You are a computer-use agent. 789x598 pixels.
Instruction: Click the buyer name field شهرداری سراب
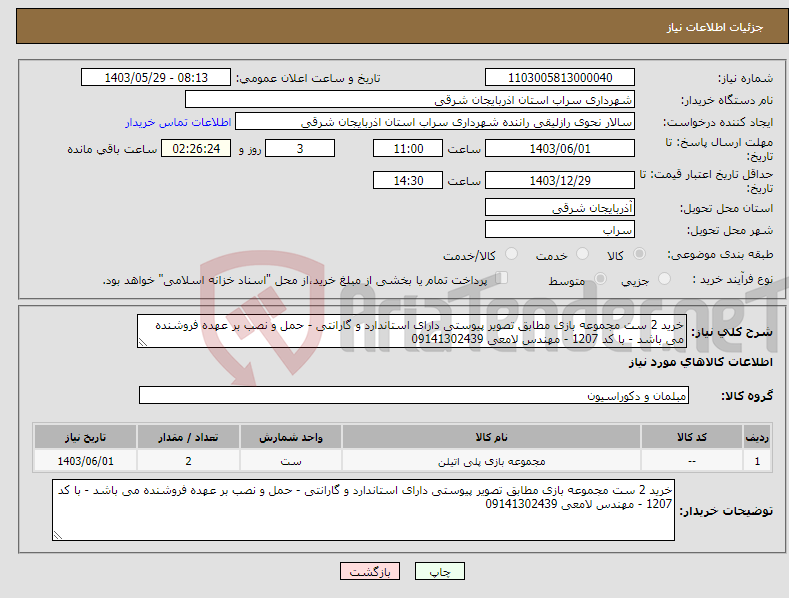click(410, 100)
